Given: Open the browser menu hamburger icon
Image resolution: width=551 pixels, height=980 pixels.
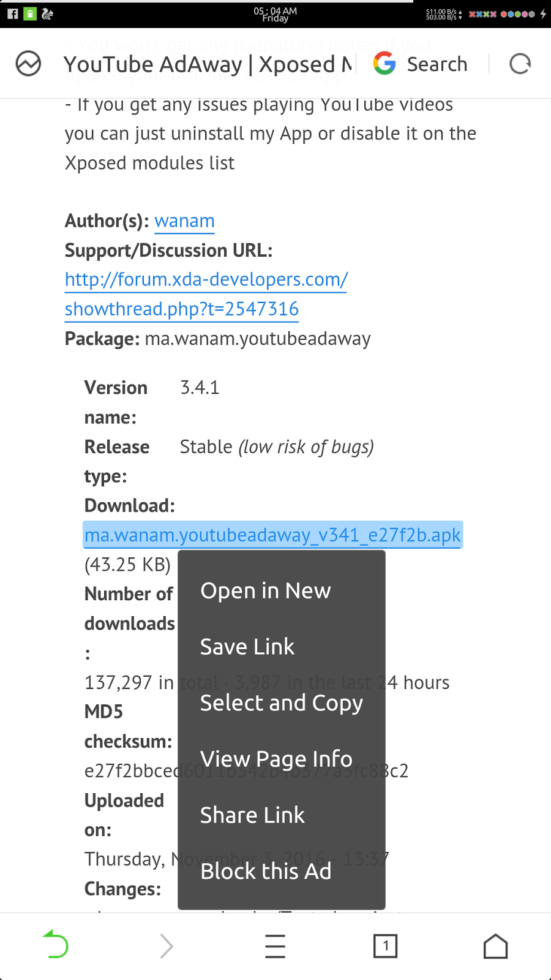Looking at the screenshot, I should point(275,946).
